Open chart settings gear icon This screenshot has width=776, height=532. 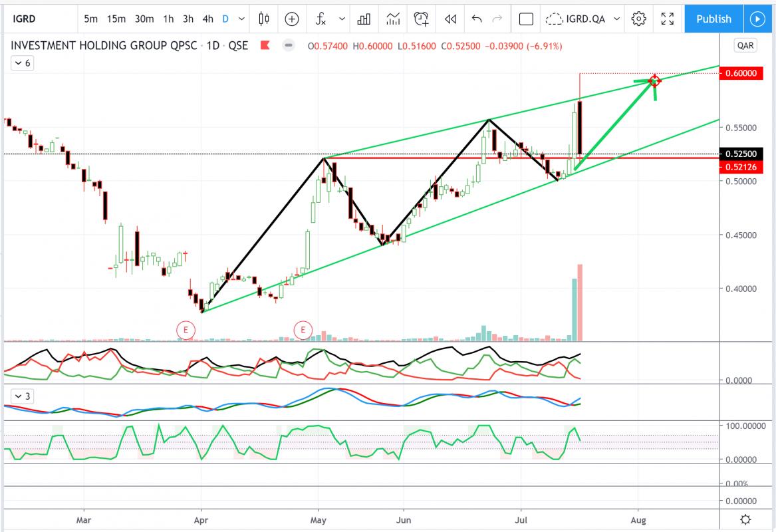click(638, 19)
